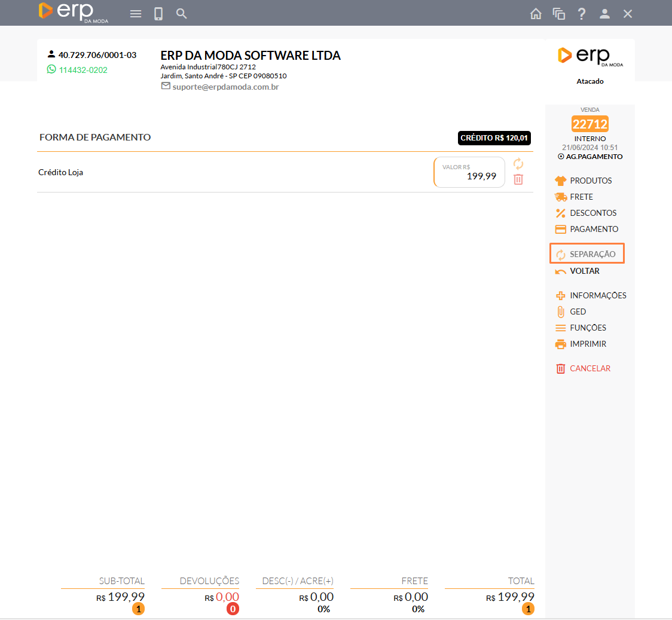Click the Separação button
The height and width of the screenshot is (620, 672).
tap(587, 254)
